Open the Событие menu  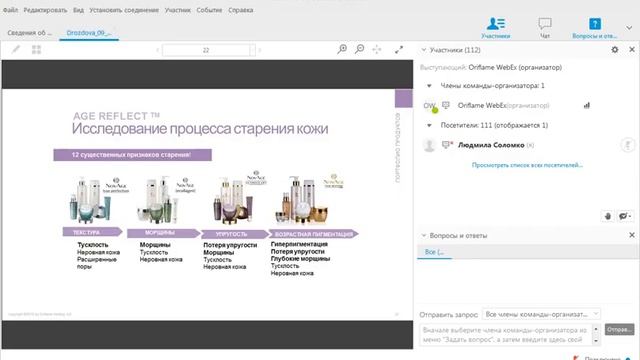(209, 10)
